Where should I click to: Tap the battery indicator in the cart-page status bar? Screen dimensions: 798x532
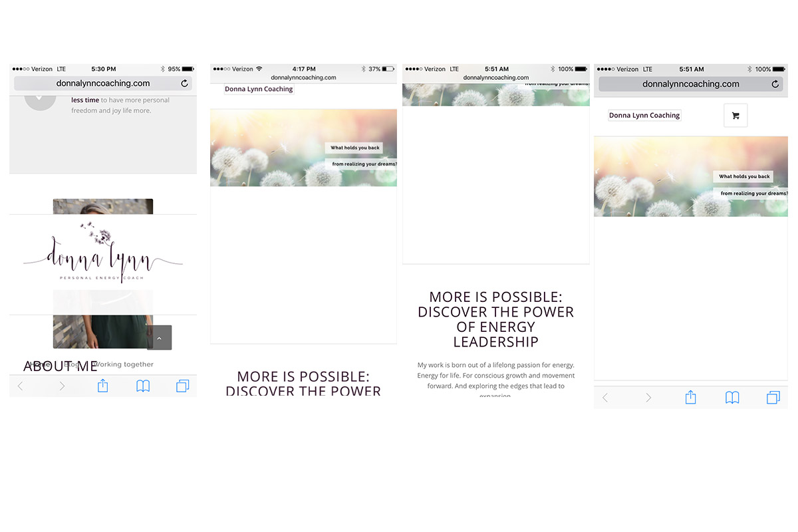[770, 69]
